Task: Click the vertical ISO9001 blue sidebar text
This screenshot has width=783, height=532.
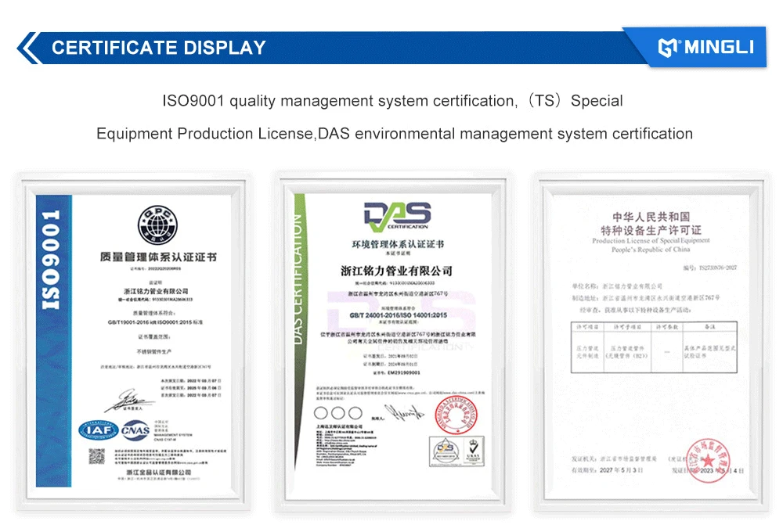Action: [x=52, y=260]
